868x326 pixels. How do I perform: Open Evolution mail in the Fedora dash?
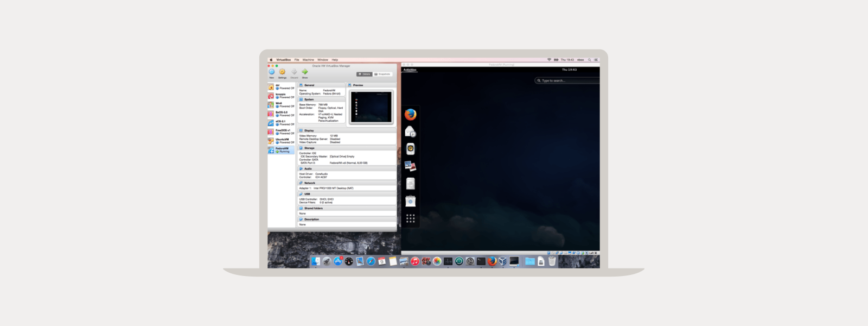411,131
